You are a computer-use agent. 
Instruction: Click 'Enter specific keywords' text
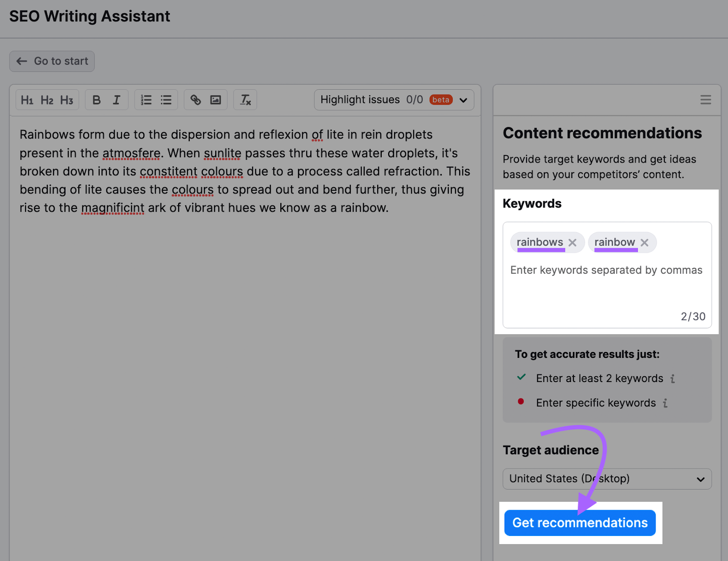596,403
